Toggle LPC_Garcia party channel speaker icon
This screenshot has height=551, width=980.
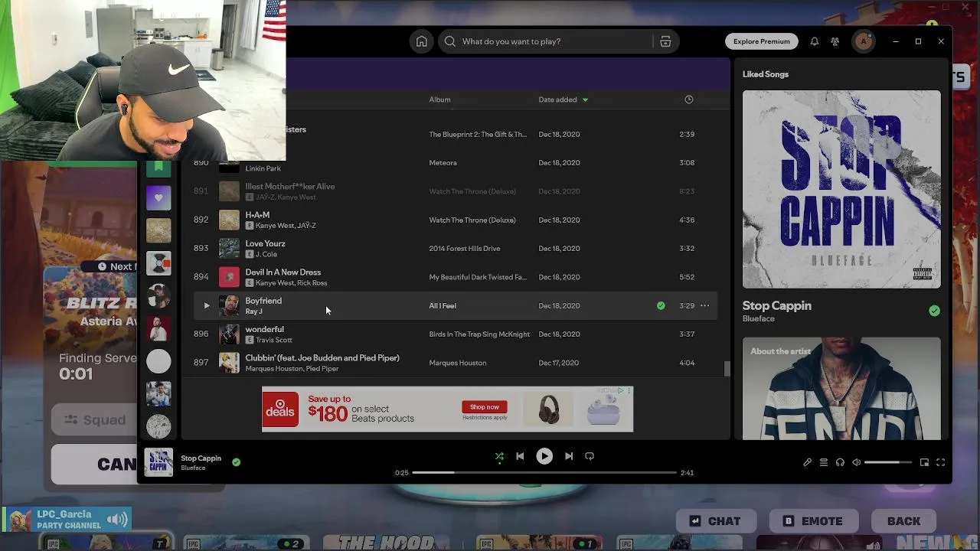click(x=117, y=520)
